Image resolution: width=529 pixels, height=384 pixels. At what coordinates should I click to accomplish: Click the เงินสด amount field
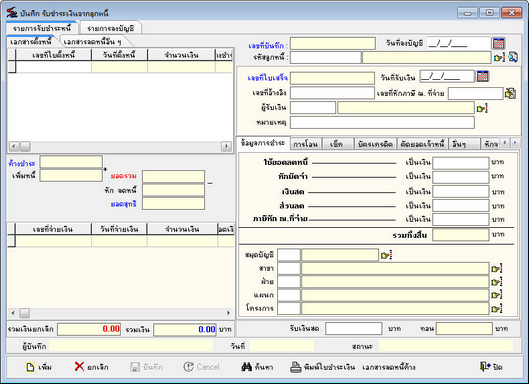tap(461, 192)
